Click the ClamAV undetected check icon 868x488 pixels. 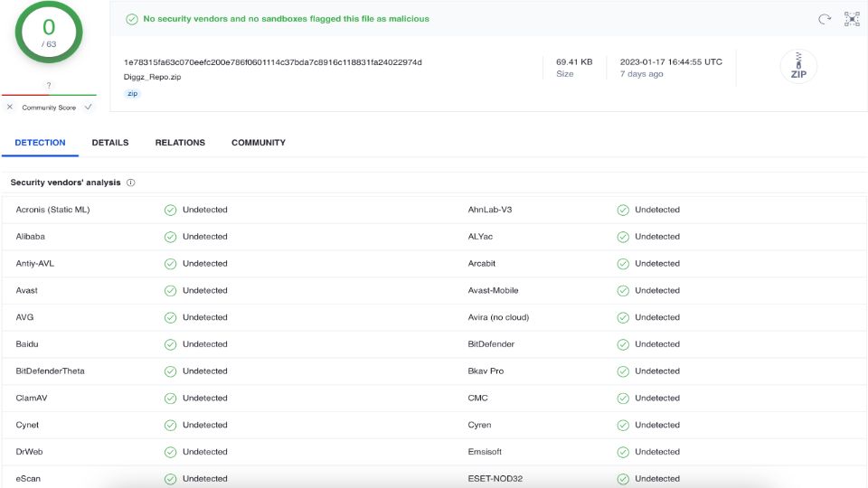pyautogui.click(x=171, y=399)
